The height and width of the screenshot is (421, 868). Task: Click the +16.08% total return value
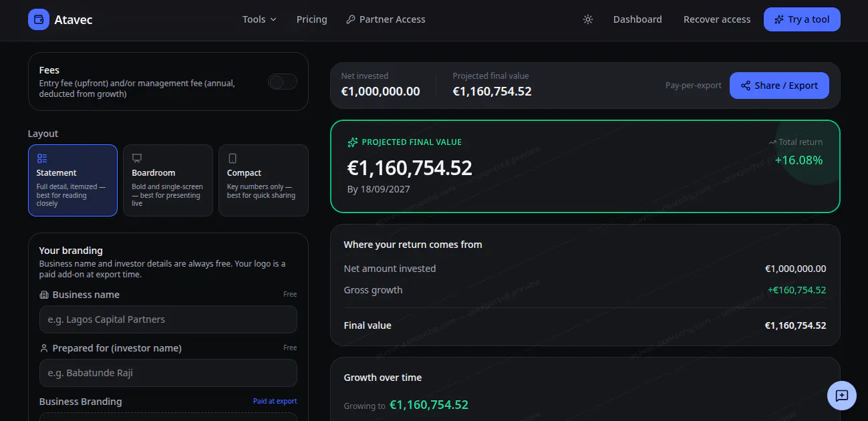click(x=799, y=160)
